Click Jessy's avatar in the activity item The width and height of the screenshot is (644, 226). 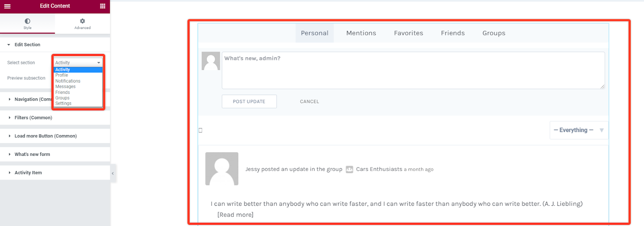click(222, 169)
